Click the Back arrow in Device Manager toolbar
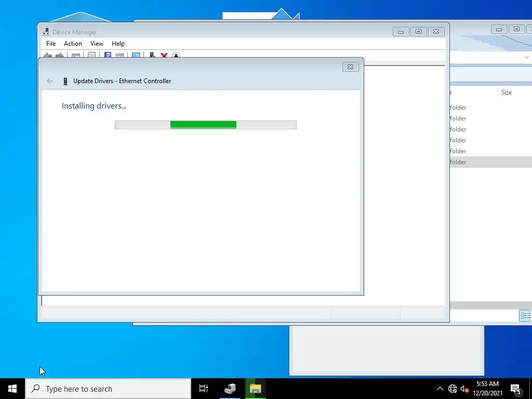This screenshot has width=532, height=399. click(48, 55)
